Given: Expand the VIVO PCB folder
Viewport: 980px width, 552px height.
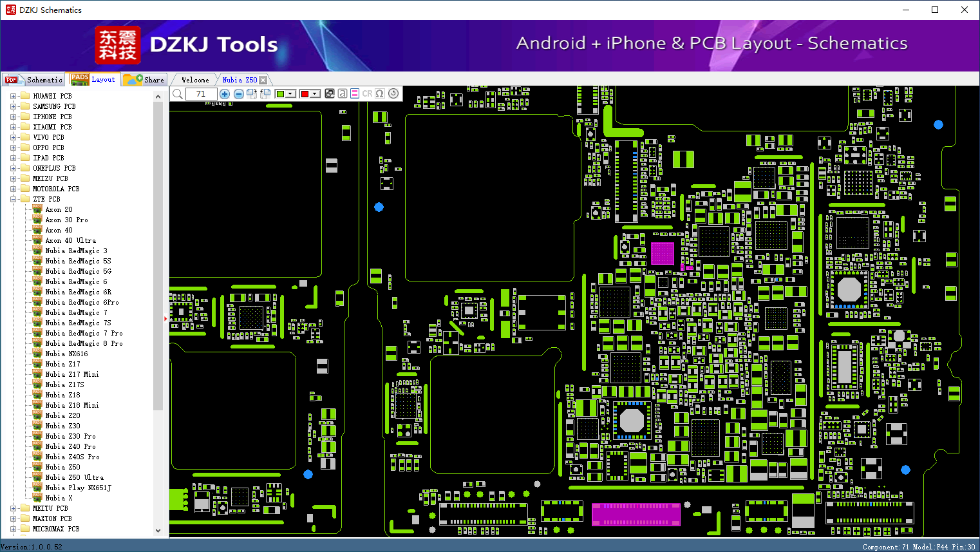Looking at the screenshot, I should coord(13,137).
